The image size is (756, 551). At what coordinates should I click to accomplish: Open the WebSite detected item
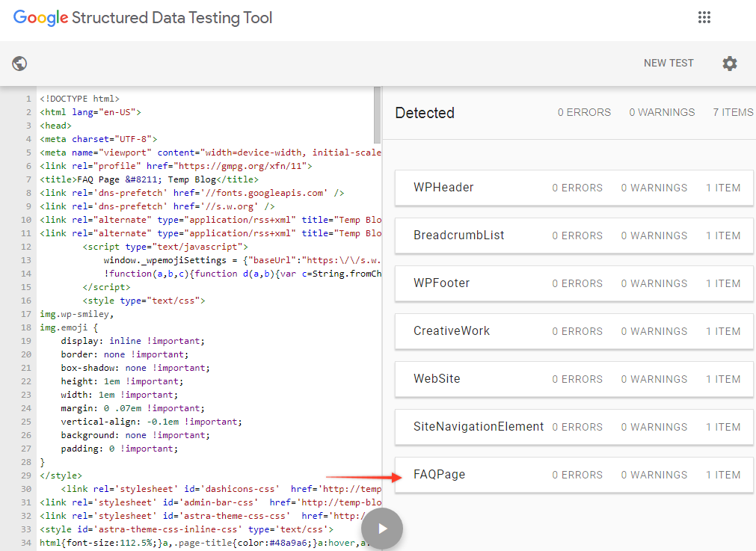[x=574, y=379]
